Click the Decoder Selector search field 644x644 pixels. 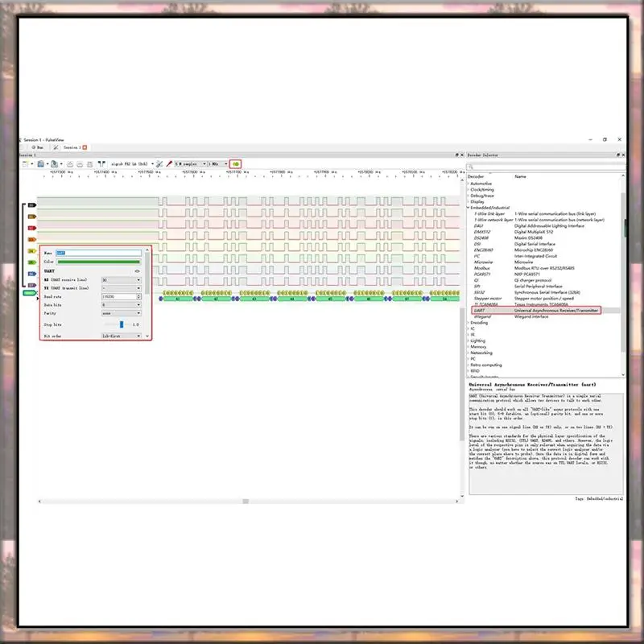click(x=547, y=167)
